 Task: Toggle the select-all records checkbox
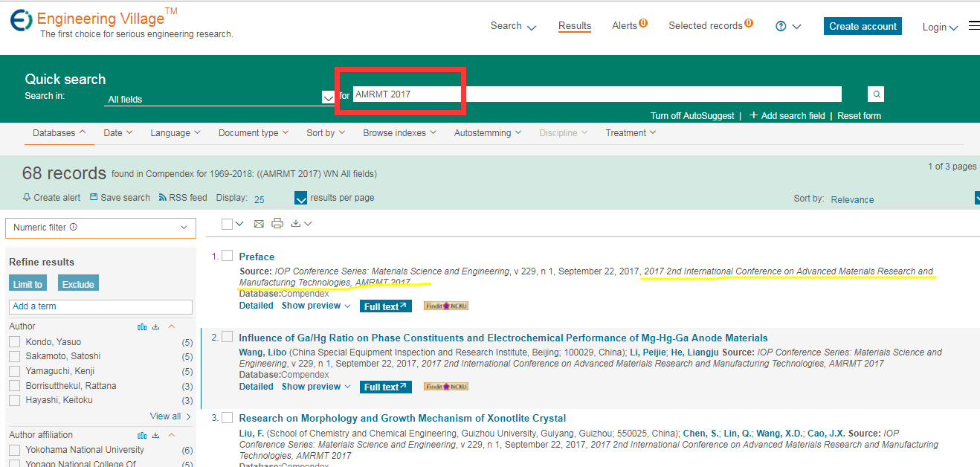pyautogui.click(x=228, y=224)
